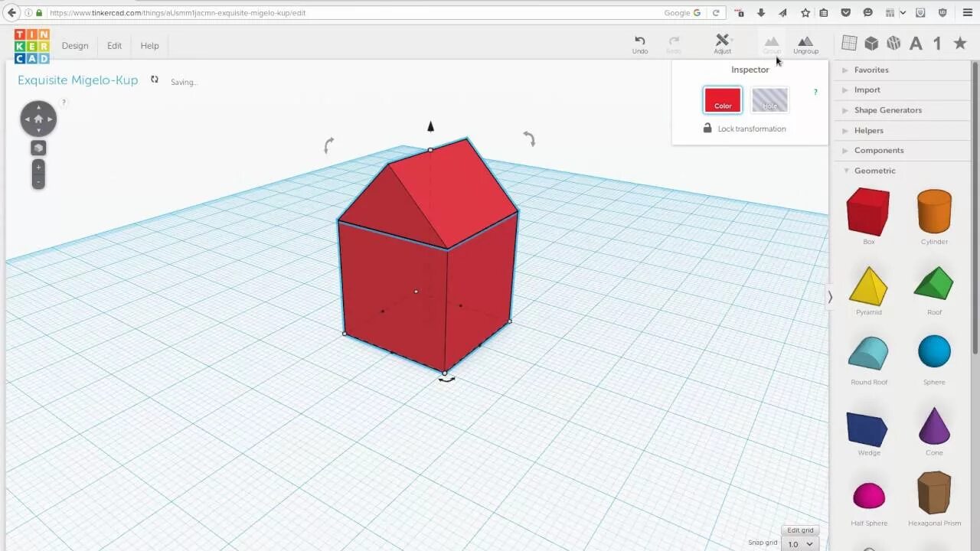Click the sync icon beside the title
This screenshot has height=551, width=980.
[155, 80]
